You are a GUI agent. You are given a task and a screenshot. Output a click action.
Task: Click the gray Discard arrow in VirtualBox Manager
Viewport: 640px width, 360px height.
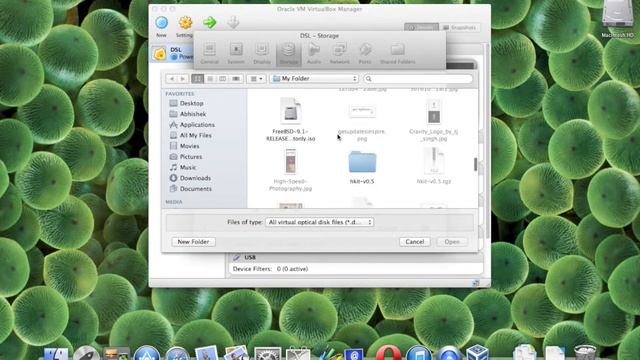pos(233,22)
